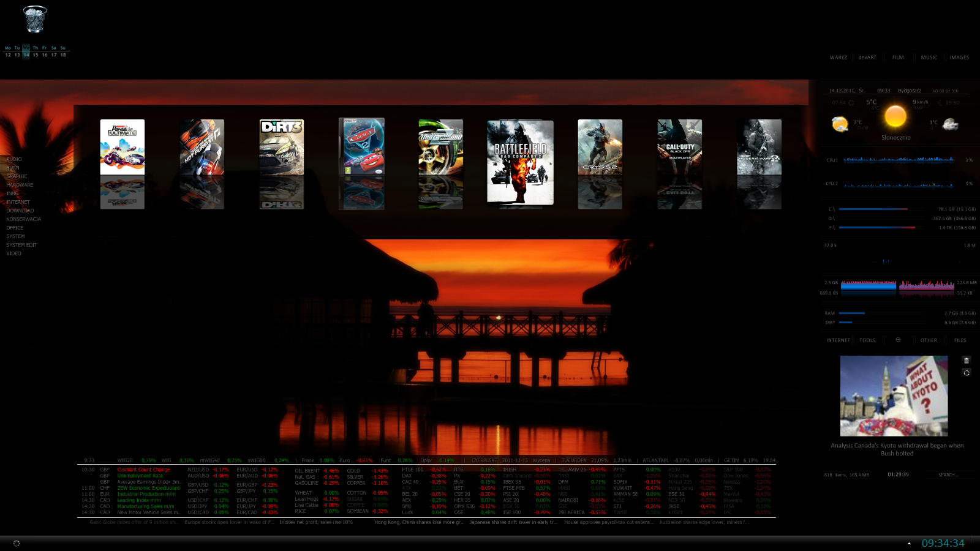This screenshot has height=551, width=980.
Task: Open the BURN category in left menu
Action: click(13, 168)
